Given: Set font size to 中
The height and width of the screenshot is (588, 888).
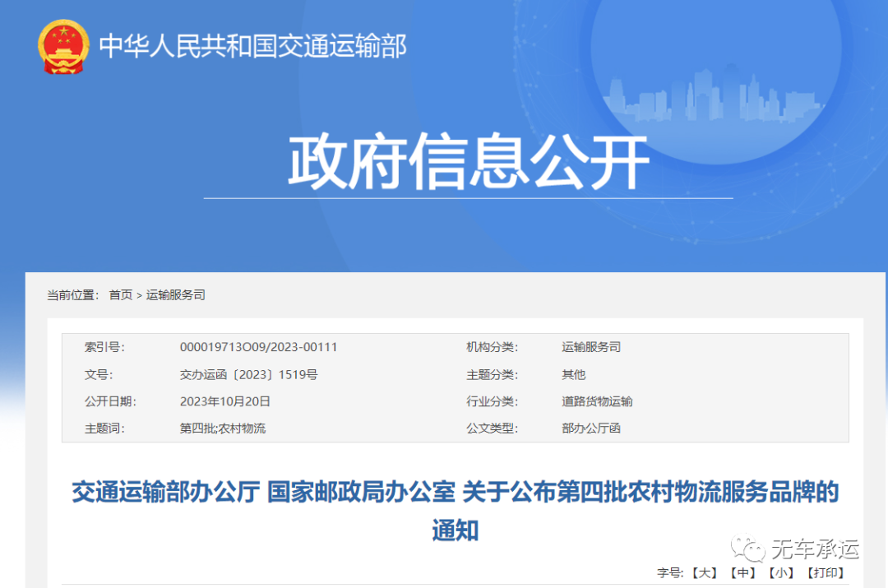Looking at the screenshot, I should point(743,572).
